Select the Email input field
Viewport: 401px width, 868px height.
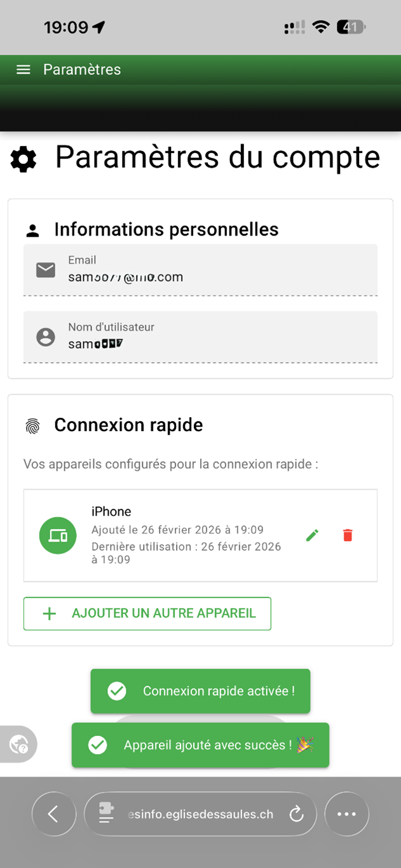click(x=201, y=270)
